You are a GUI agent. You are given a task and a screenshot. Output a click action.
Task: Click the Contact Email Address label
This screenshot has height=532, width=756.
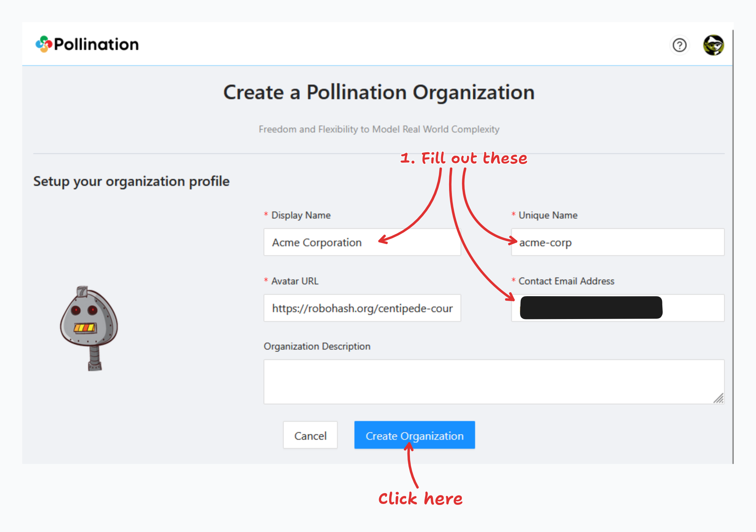pyautogui.click(x=566, y=281)
